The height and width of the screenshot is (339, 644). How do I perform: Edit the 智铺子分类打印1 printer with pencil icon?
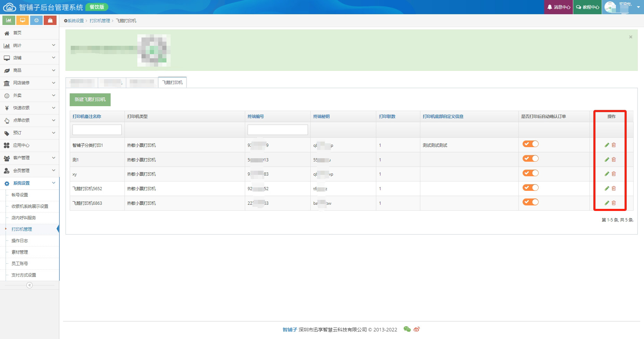pyautogui.click(x=607, y=145)
